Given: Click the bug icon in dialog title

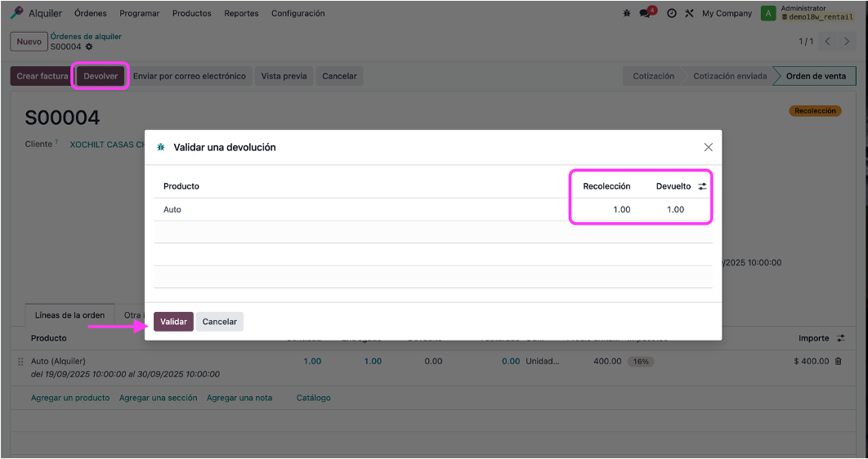Looking at the screenshot, I should 161,147.
